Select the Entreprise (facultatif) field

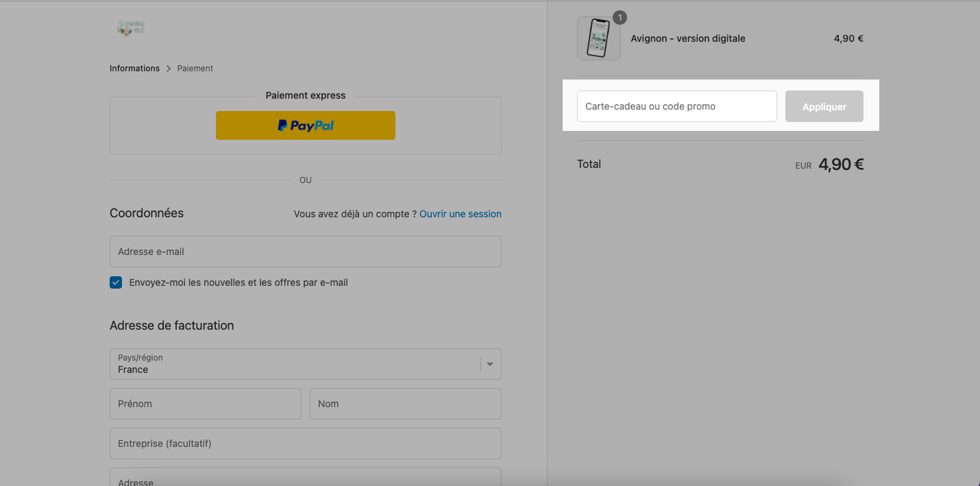(x=306, y=444)
